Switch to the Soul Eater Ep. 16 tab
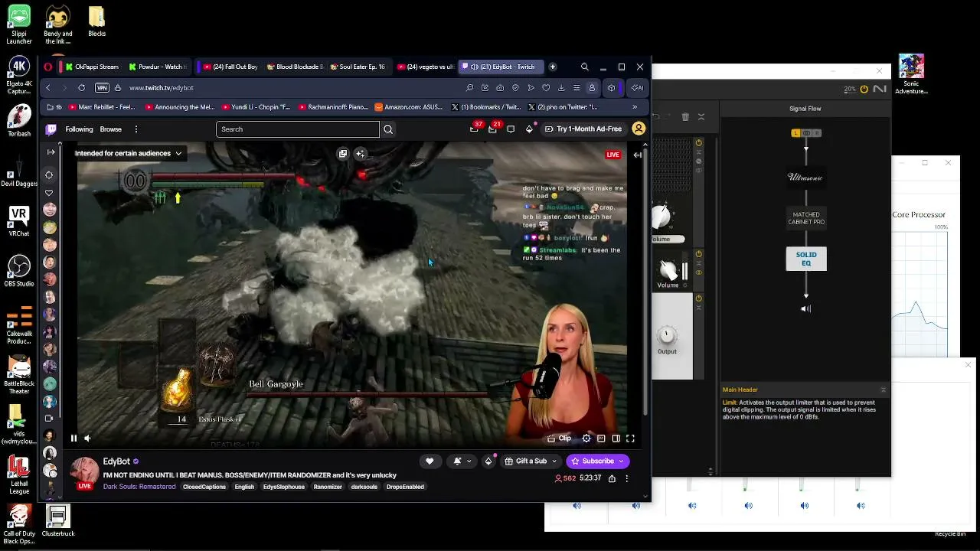Screen dimensions: 980x551 tap(358, 67)
